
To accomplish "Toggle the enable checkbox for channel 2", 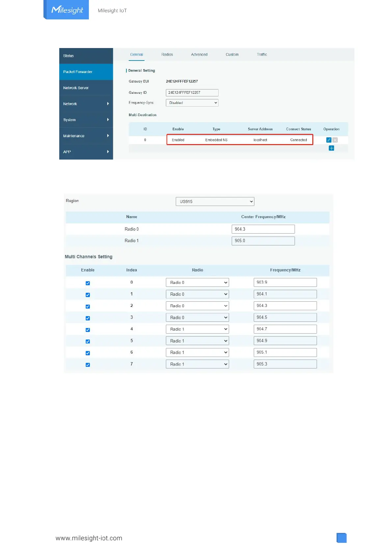I will (x=88, y=307).
